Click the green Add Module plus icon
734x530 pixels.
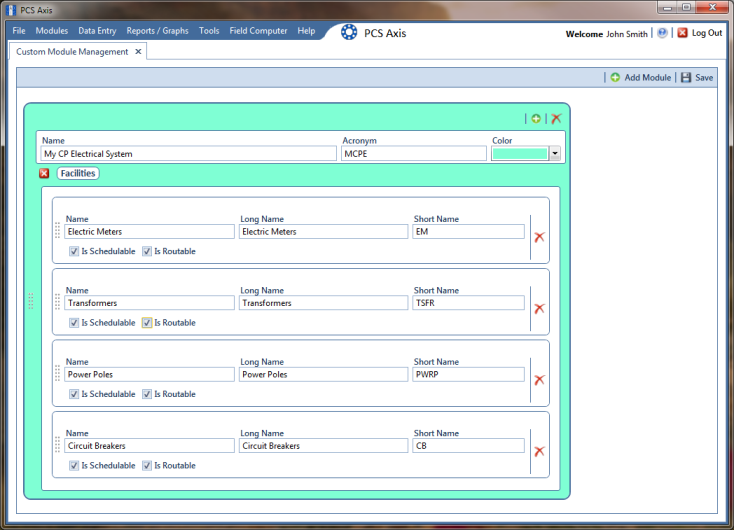[x=615, y=78]
